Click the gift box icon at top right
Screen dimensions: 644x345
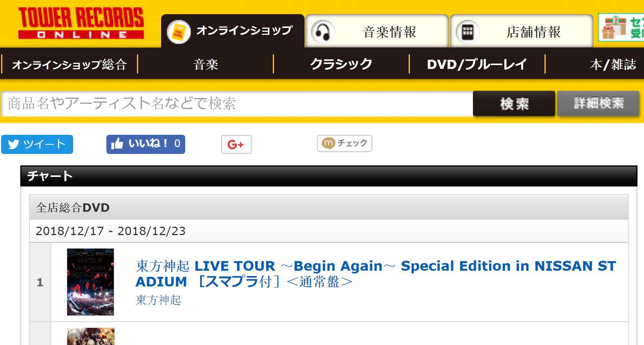coord(613,28)
